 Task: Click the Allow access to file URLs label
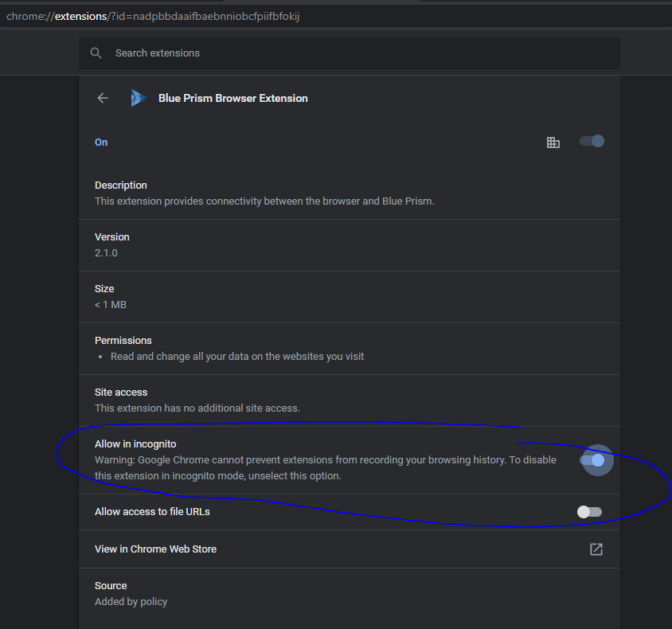pos(152,512)
